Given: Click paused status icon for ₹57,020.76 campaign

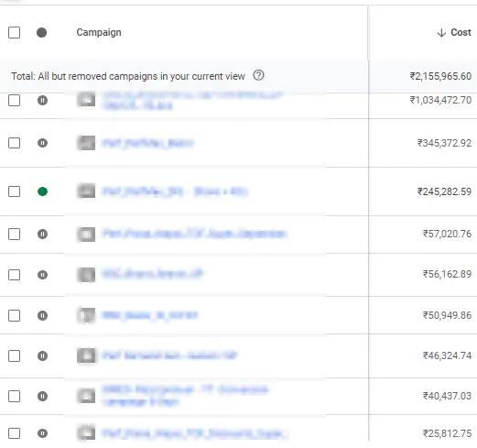Looking at the screenshot, I should click(x=42, y=235).
